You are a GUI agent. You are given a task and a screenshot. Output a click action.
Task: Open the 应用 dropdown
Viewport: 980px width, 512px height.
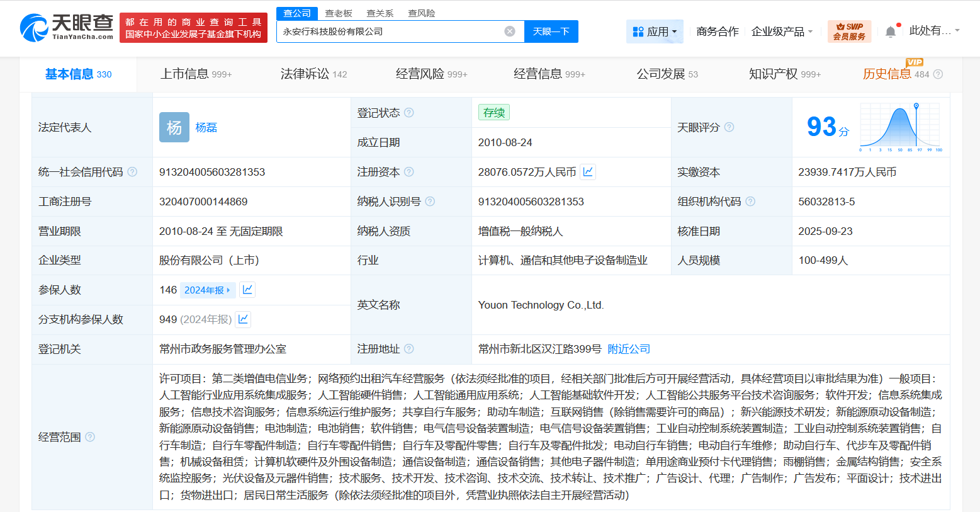[x=655, y=31]
